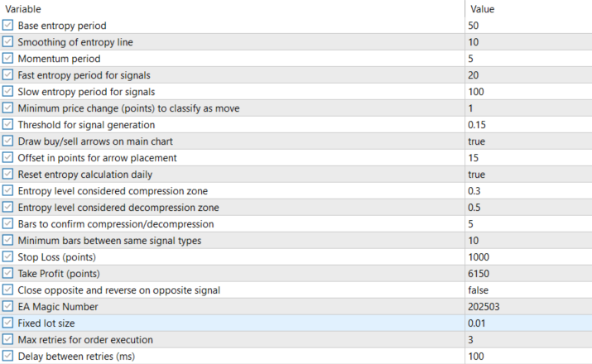Uncheck the Fixed lot size checkbox

8,323
